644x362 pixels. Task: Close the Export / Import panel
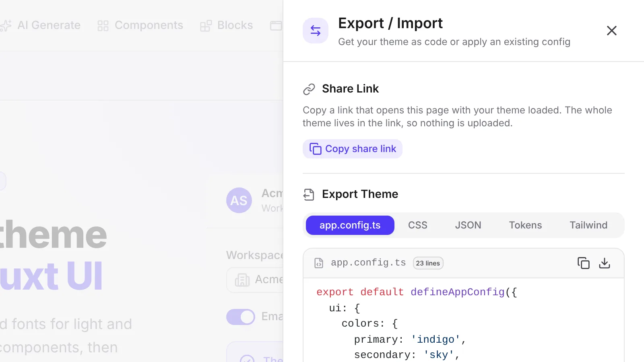(611, 31)
